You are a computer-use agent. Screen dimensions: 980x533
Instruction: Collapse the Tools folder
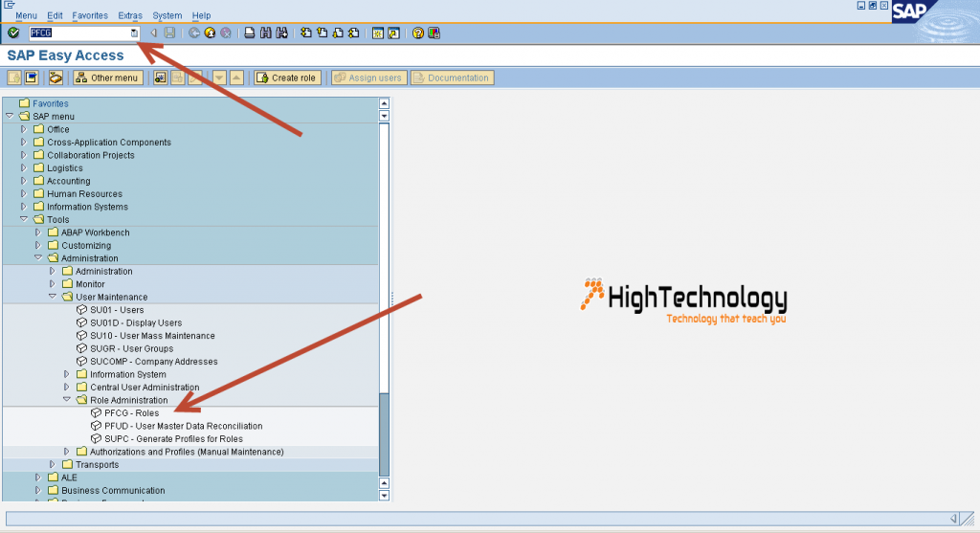[24, 219]
